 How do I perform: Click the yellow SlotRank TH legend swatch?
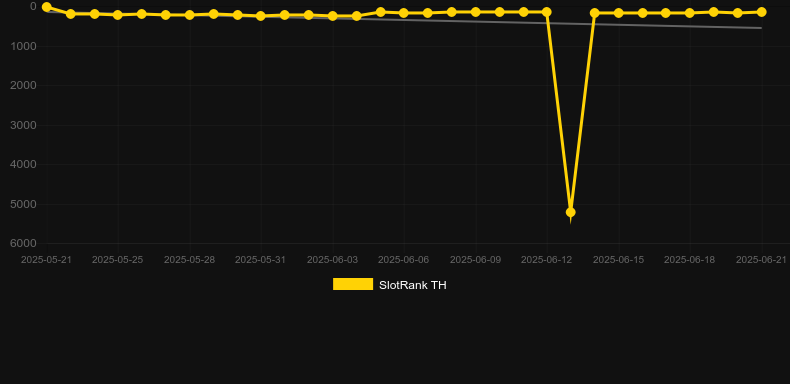point(353,284)
